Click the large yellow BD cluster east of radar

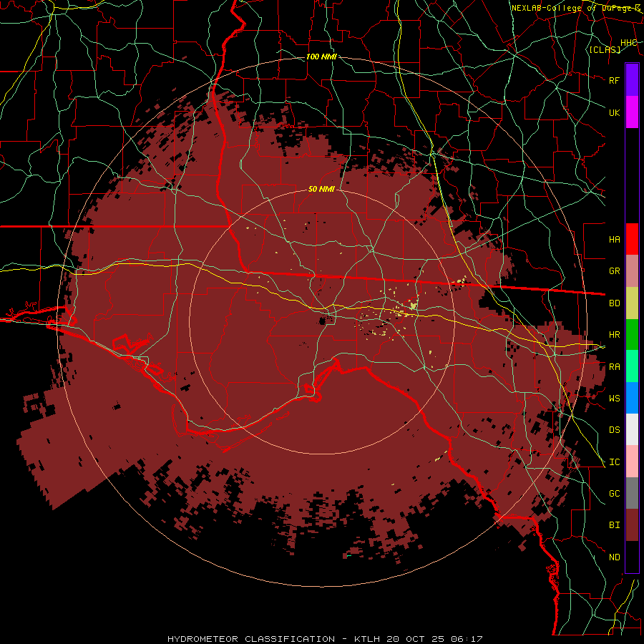click(414, 306)
